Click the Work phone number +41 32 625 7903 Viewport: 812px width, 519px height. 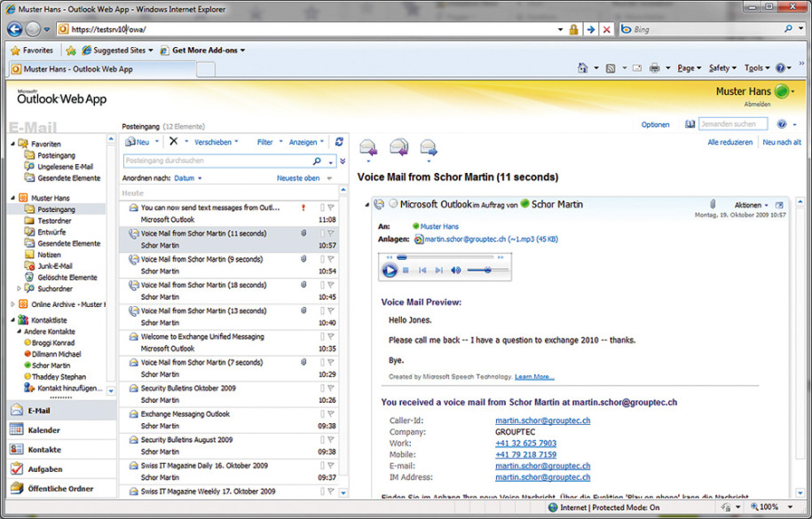[525, 444]
